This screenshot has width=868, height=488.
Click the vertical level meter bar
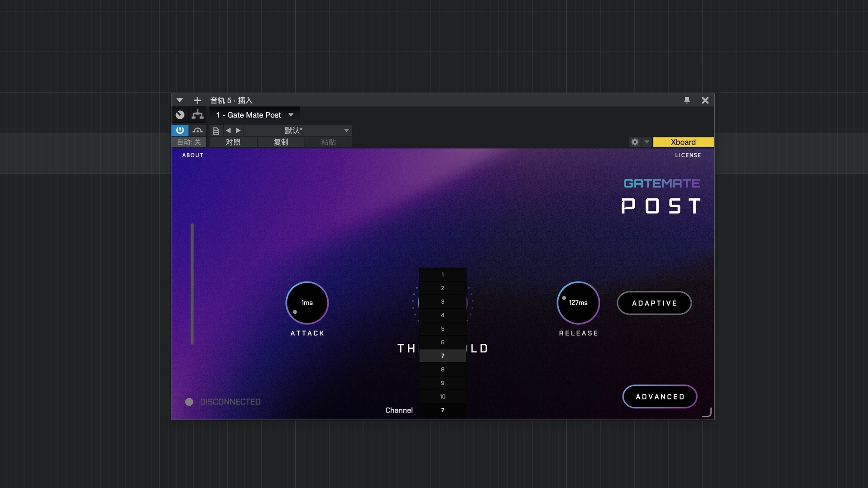(x=192, y=284)
